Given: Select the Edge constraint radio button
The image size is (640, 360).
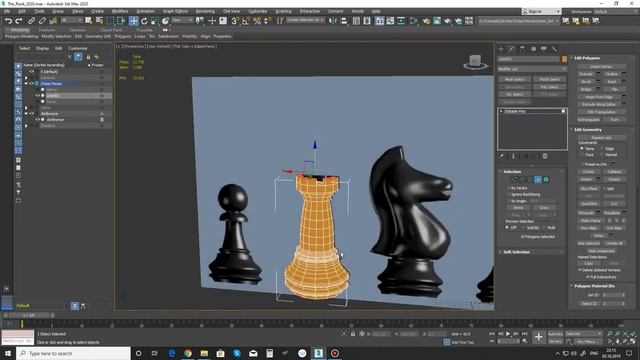Looking at the screenshot, I should pos(602,149).
